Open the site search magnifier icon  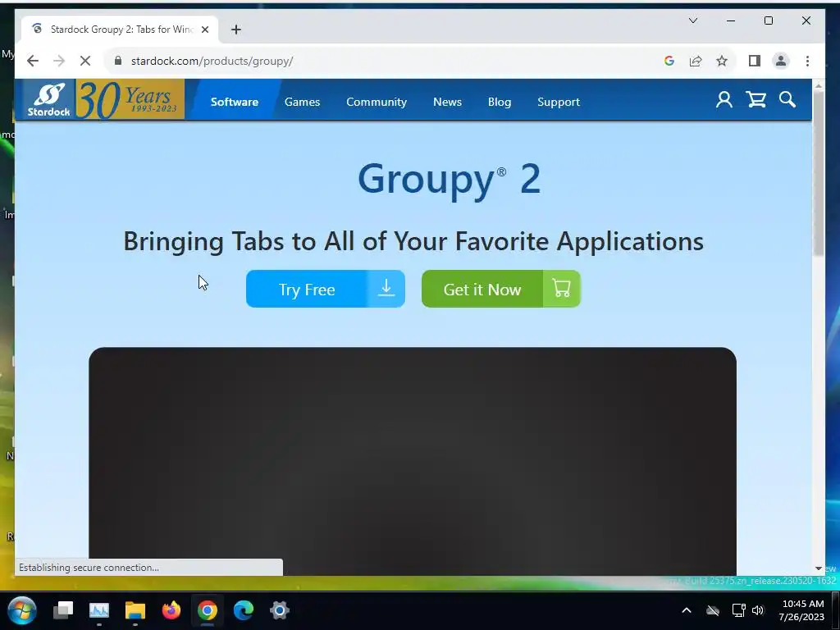[x=787, y=99]
